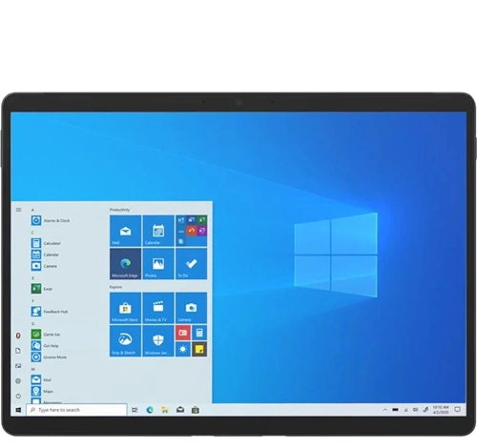Open Groove Music from the list
This screenshot has height=448, width=477.
(50, 356)
